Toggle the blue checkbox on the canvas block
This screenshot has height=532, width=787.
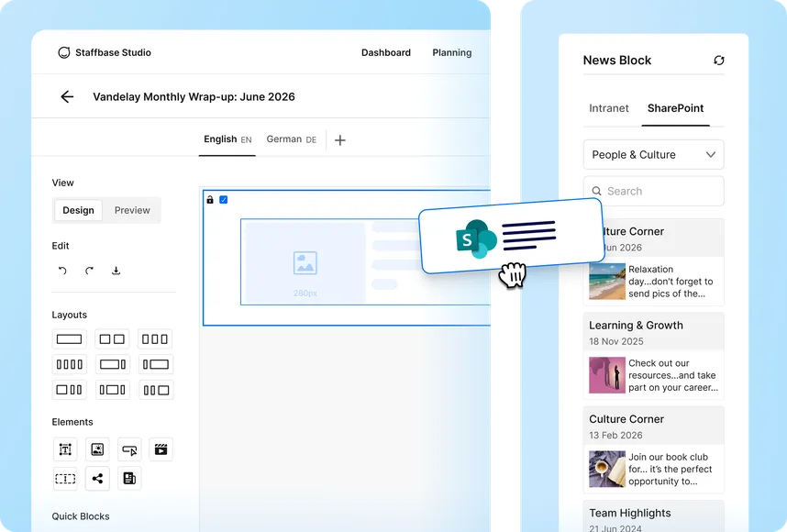coord(224,200)
